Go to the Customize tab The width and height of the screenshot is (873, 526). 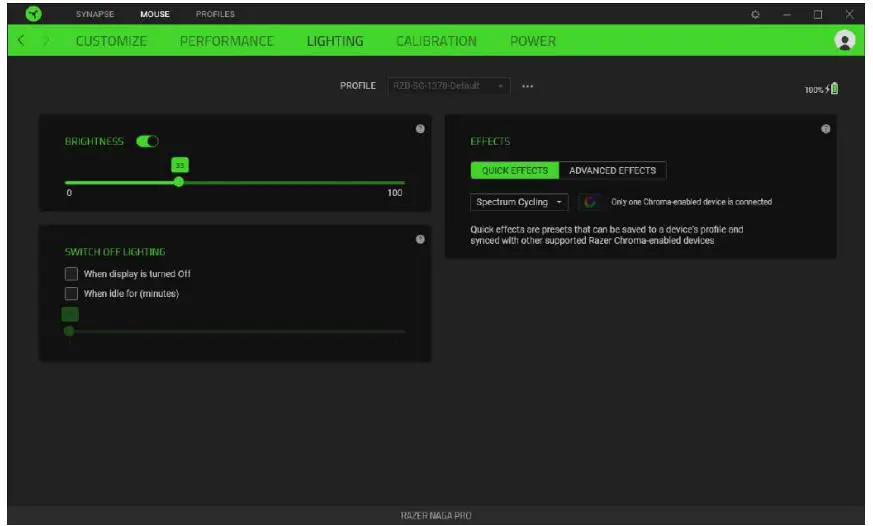click(111, 41)
